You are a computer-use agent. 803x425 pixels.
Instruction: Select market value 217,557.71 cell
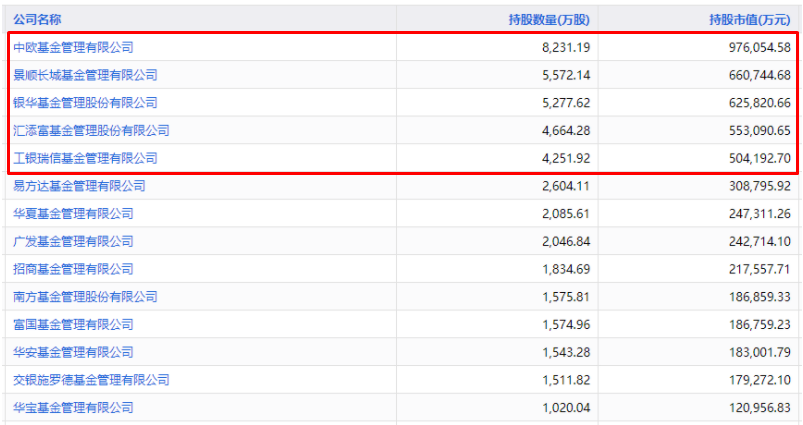pos(760,269)
